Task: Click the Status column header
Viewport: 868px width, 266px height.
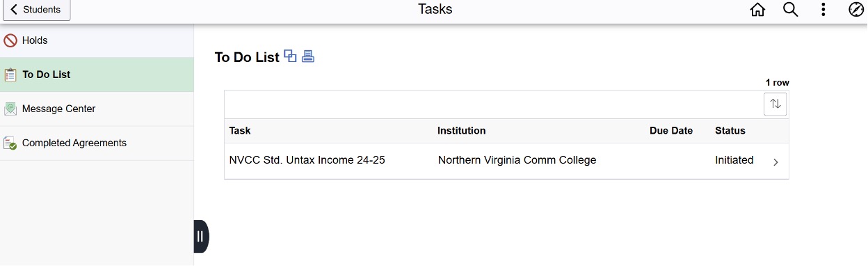Action: coord(730,130)
